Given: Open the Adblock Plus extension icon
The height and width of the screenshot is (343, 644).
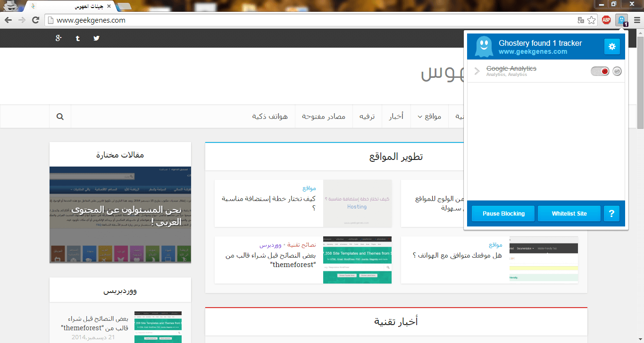Looking at the screenshot, I should [606, 20].
